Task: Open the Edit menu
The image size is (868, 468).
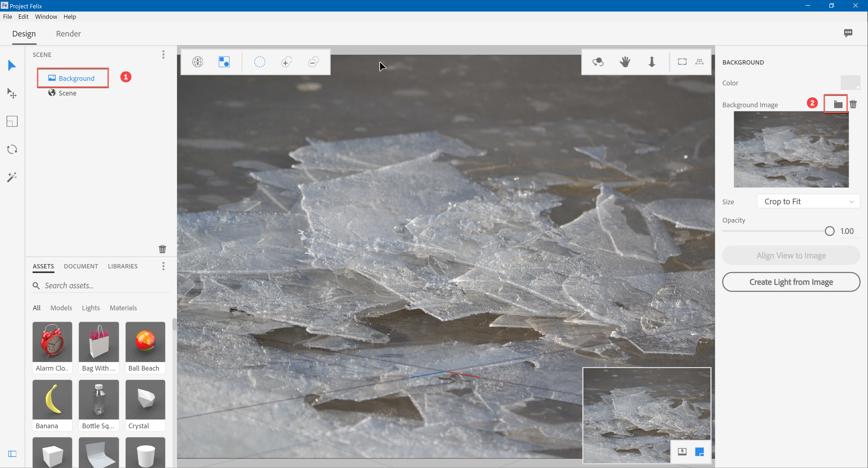Action: [x=23, y=17]
